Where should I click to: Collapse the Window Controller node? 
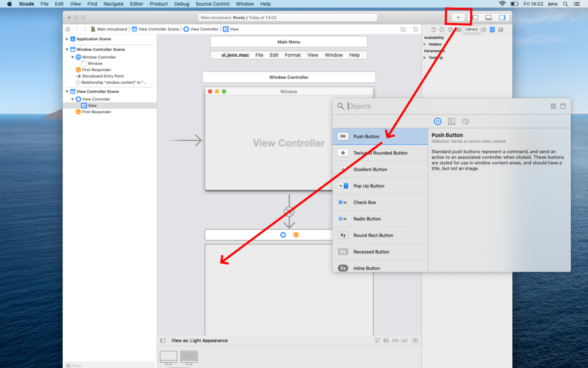(72, 57)
